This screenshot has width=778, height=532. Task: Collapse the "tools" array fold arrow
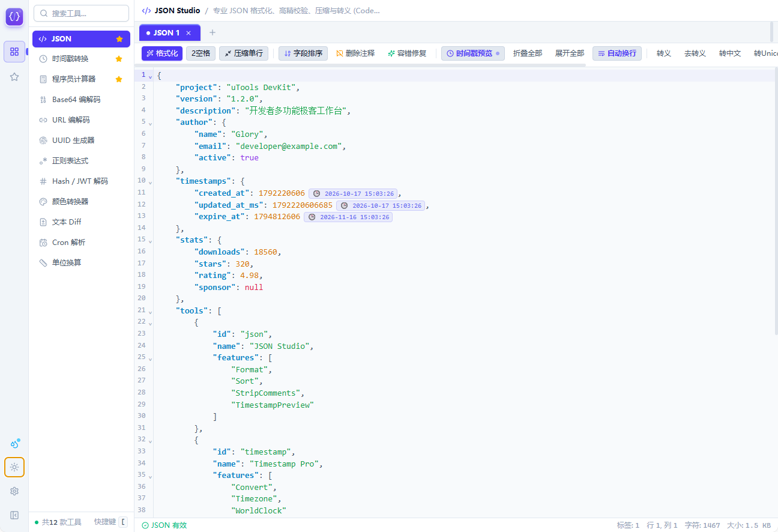[x=150, y=311]
